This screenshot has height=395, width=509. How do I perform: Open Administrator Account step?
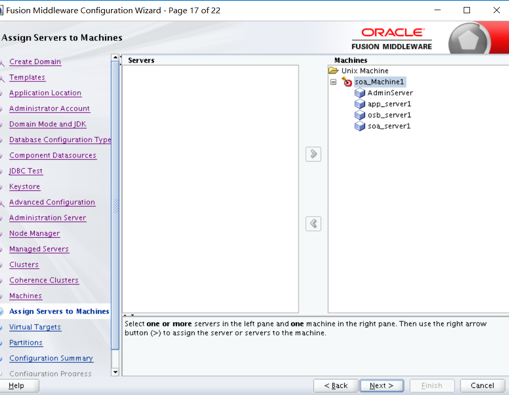click(x=49, y=109)
